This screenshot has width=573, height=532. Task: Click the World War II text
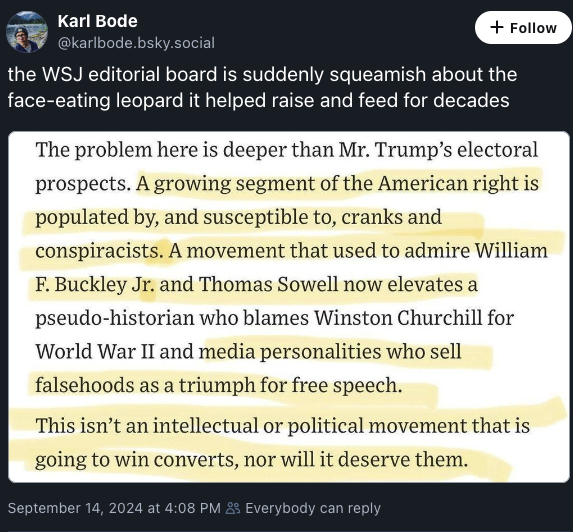(x=95, y=352)
